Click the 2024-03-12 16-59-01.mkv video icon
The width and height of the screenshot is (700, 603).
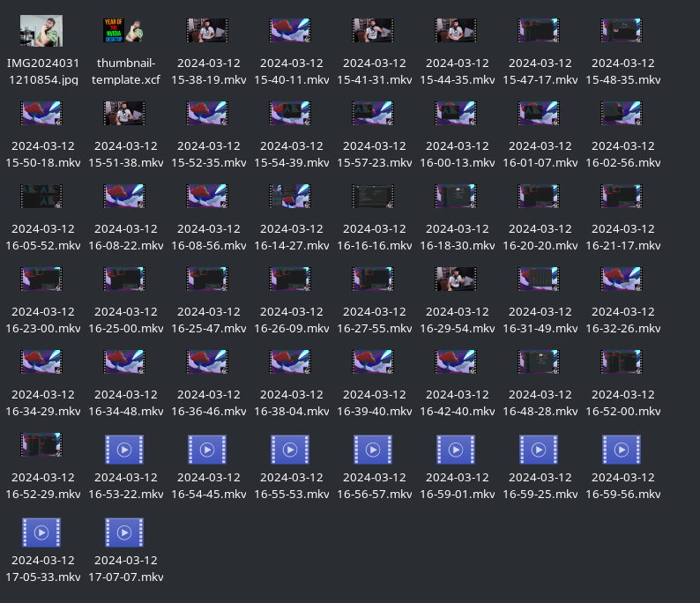pos(456,450)
